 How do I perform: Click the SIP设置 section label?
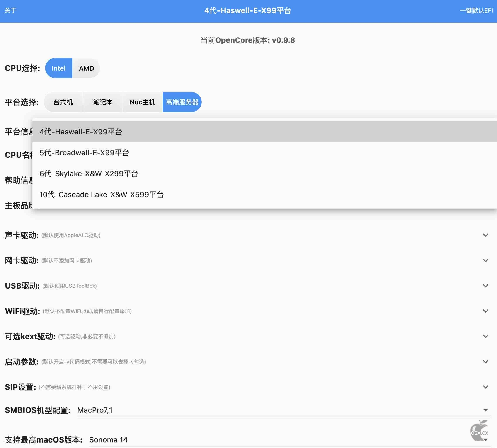(x=20, y=387)
